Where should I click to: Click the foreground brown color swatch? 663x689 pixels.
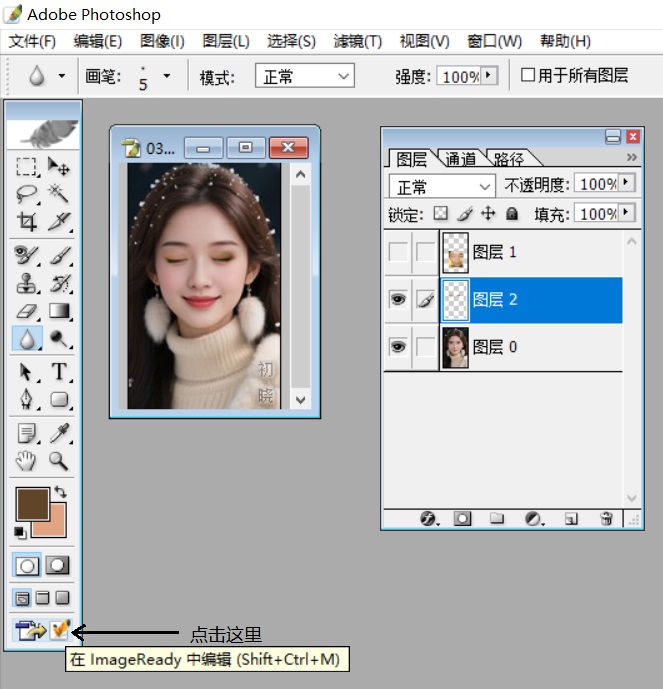tap(34, 504)
